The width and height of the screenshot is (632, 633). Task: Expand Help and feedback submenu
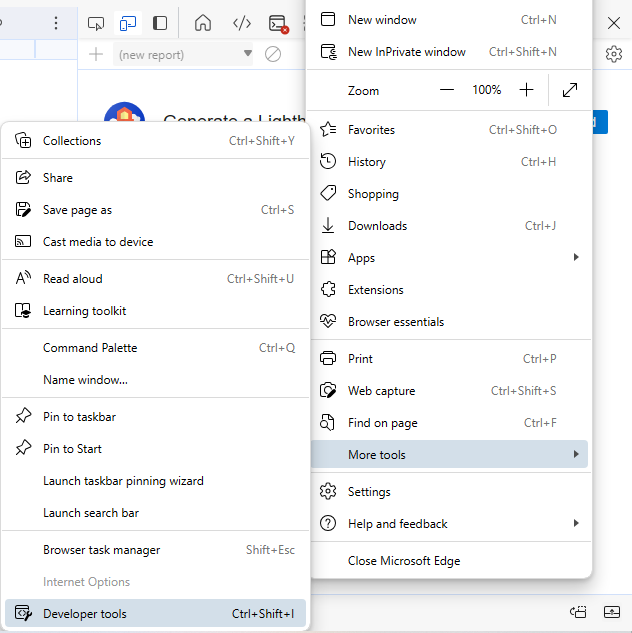[449, 524]
